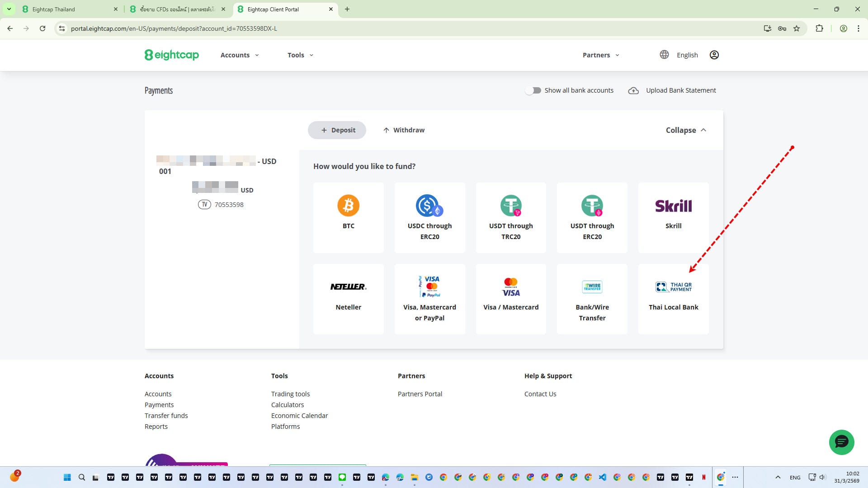Select the BTC Bitcoin funding icon
This screenshot has width=868, height=488.
pos(348,206)
